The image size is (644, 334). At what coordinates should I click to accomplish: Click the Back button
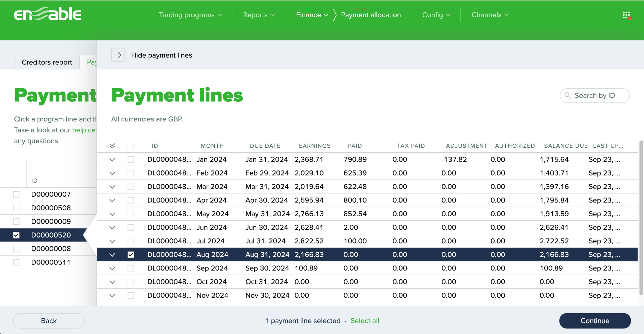(49, 321)
